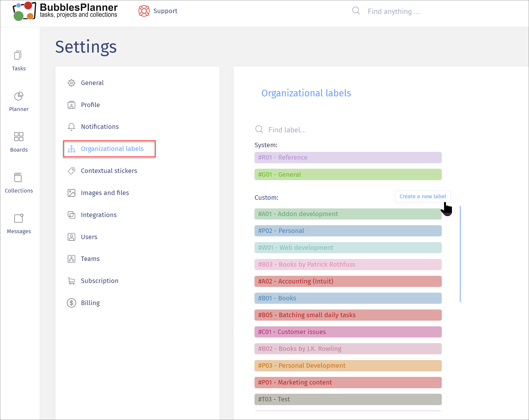Click the Users person icon
The width and height of the screenshot is (529, 420).
[71, 237]
